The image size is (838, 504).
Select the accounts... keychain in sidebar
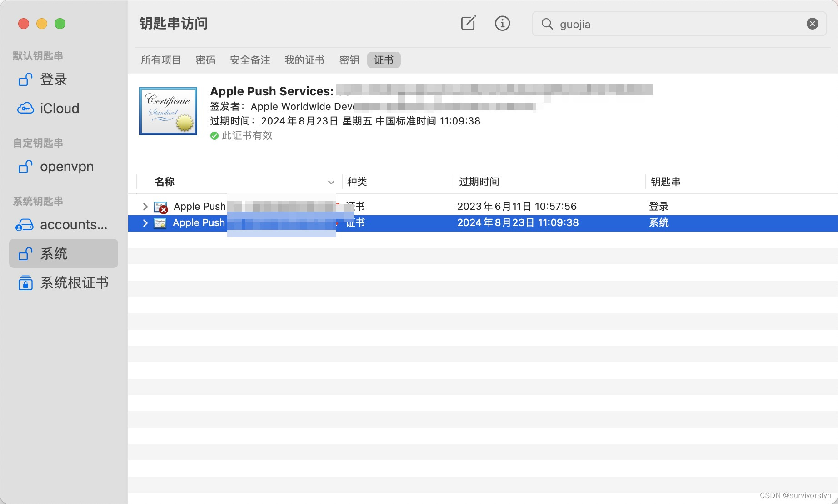pyautogui.click(x=64, y=225)
